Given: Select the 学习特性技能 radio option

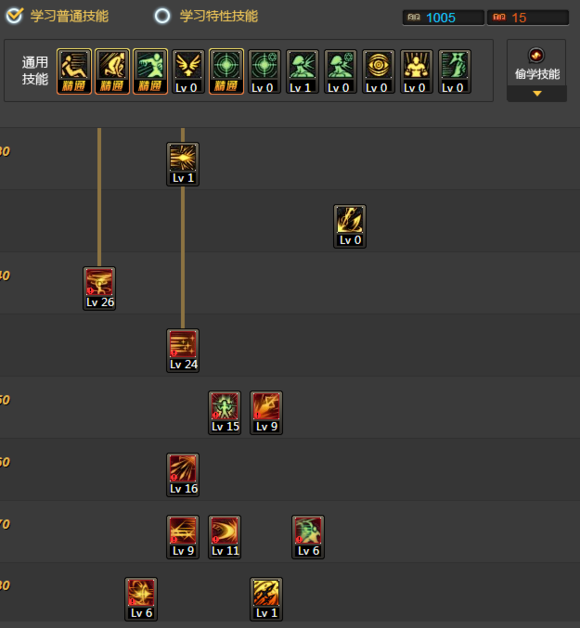Looking at the screenshot, I should coord(162,16).
